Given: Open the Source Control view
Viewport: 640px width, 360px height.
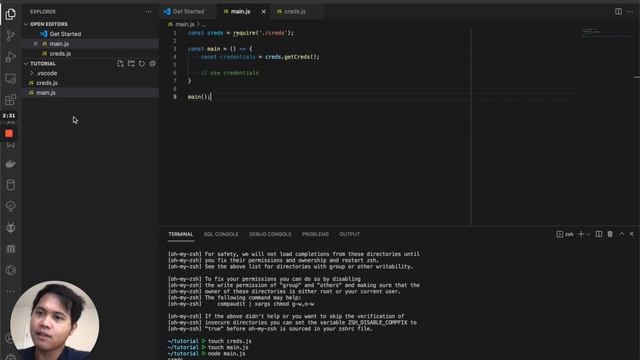Looking at the screenshot, I should tap(11, 36).
